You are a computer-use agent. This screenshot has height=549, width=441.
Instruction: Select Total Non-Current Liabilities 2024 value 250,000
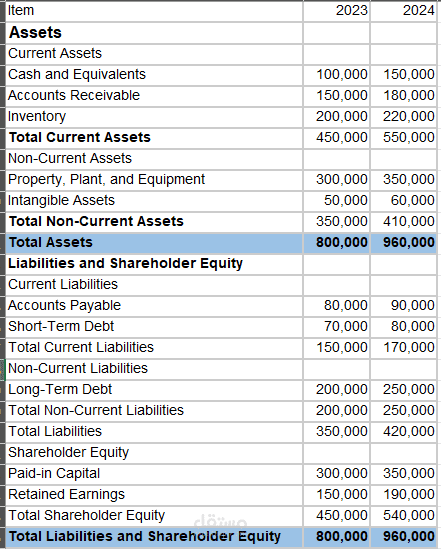(404, 411)
